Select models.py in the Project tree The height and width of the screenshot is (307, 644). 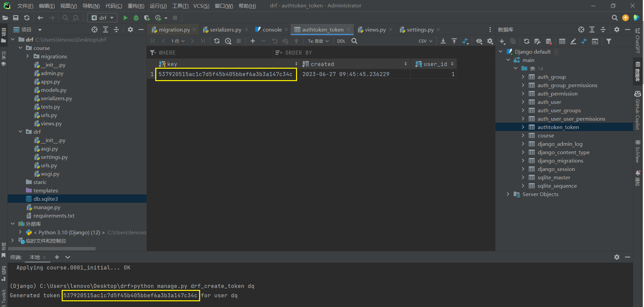point(53,90)
